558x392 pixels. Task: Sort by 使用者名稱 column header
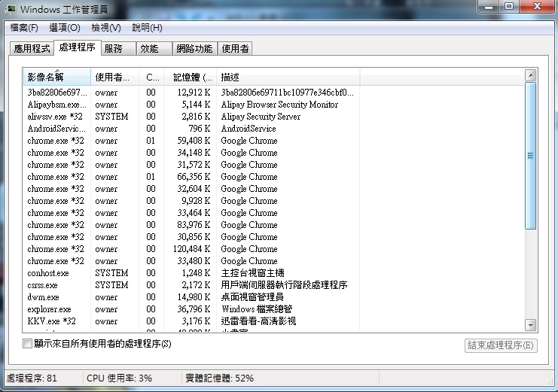tap(115, 77)
